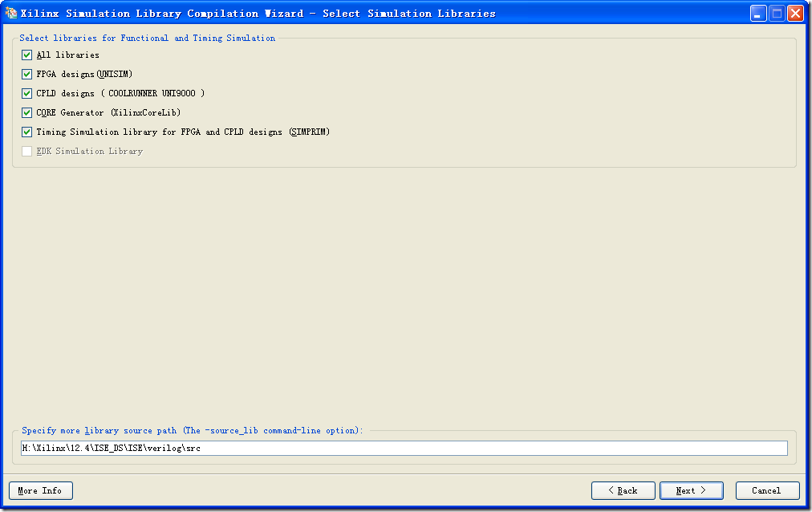
Task: Click the disabled EDK Simulation Library checkbox
Action: tap(27, 151)
